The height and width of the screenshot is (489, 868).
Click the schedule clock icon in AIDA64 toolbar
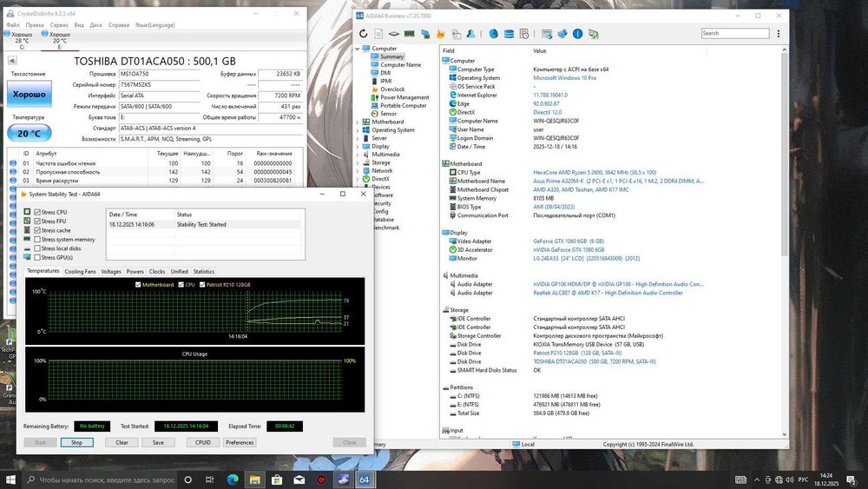524,34
